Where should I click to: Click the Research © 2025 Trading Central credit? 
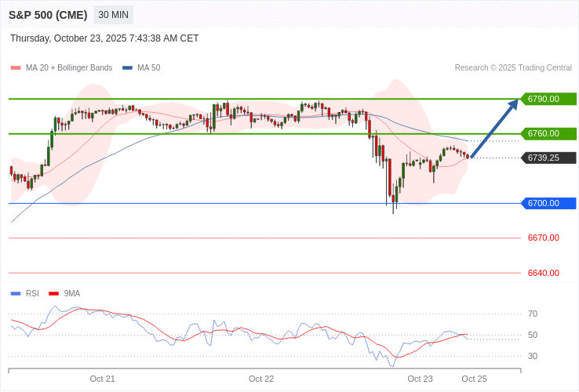point(513,68)
